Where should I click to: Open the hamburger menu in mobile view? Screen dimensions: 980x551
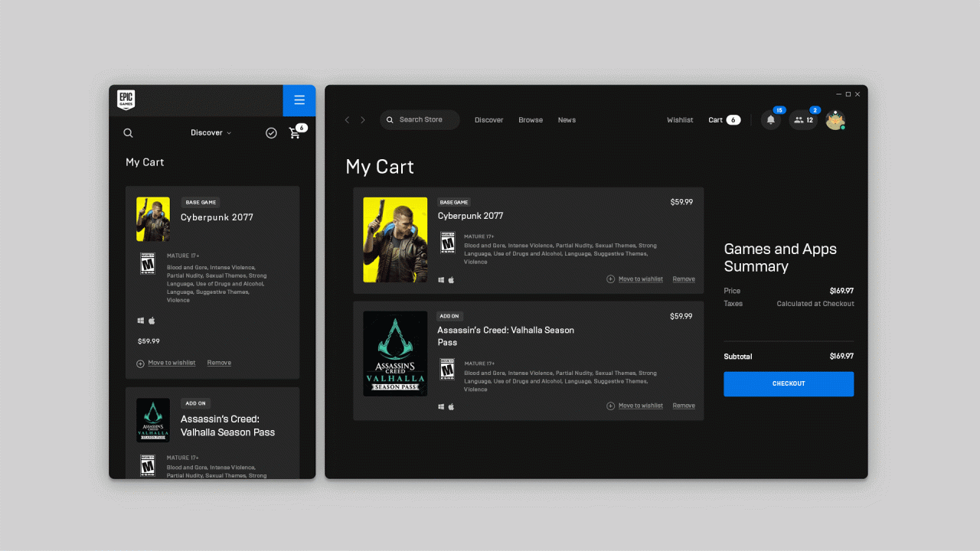pyautogui.click(x=299, y=100)
